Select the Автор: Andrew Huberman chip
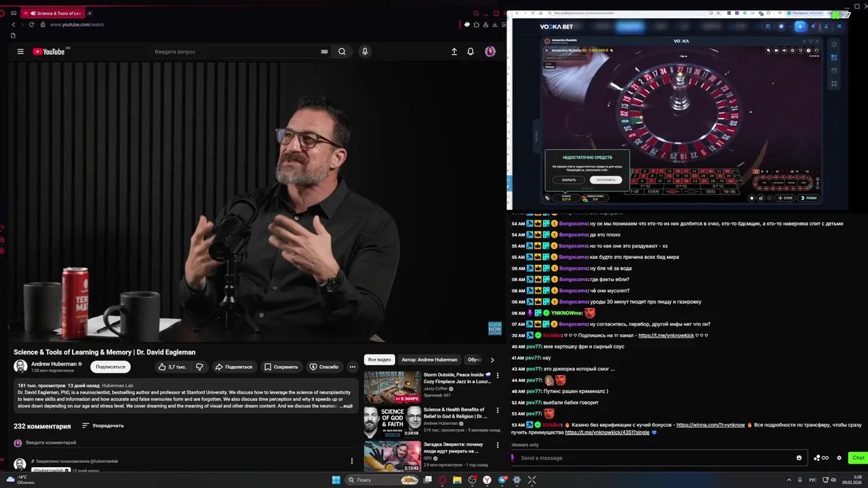 tap(429, 360)
